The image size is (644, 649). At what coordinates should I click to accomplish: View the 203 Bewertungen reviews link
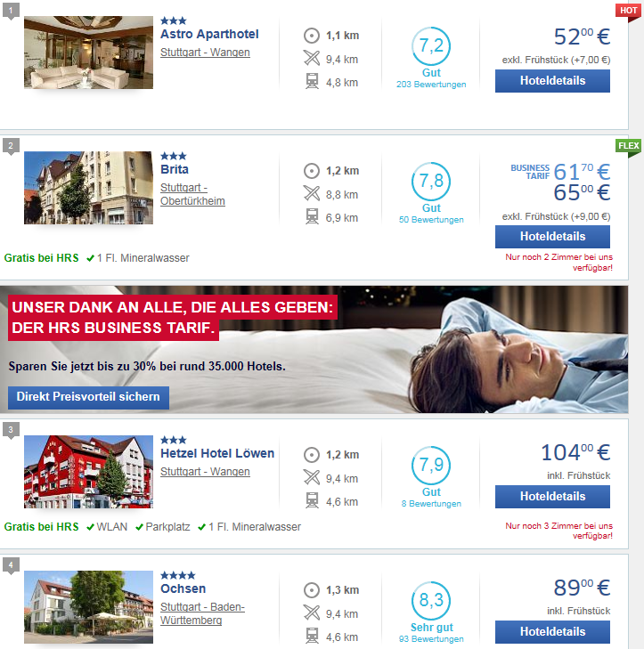coord(431,85)
